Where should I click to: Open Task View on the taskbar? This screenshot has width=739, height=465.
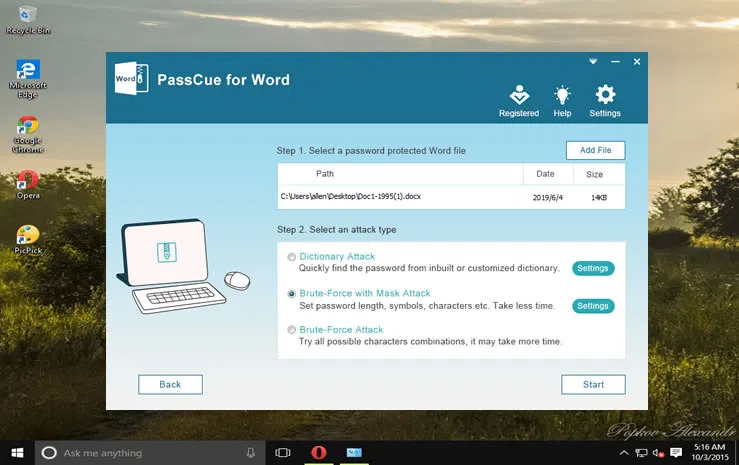pyautogui.click(x=283, y=453)
